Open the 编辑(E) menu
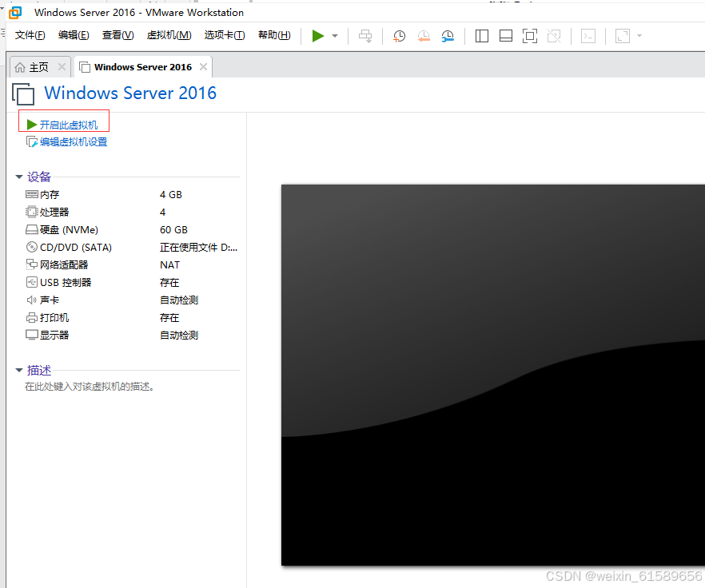Viewport: 705px width, 588px height. (x=74, y=35)
